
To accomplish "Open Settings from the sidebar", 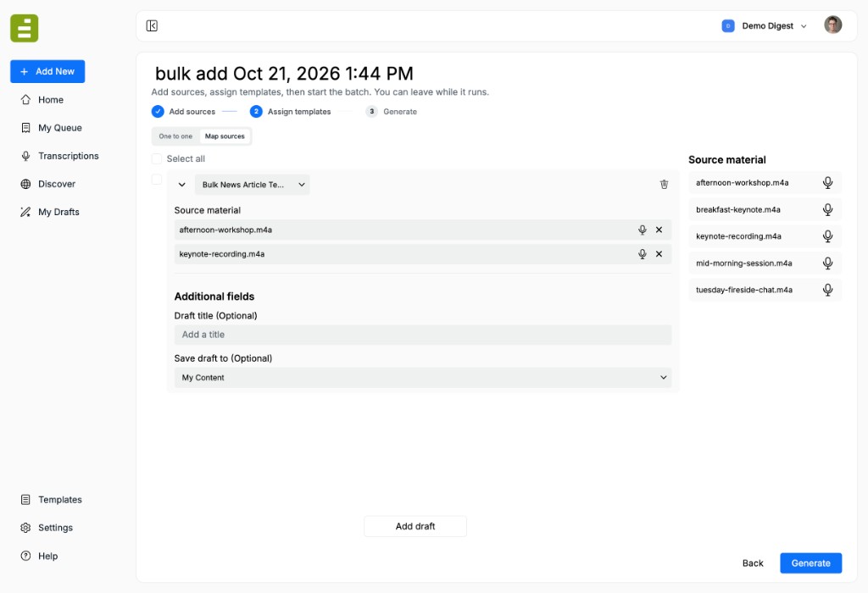I will (x=55, y=528).
